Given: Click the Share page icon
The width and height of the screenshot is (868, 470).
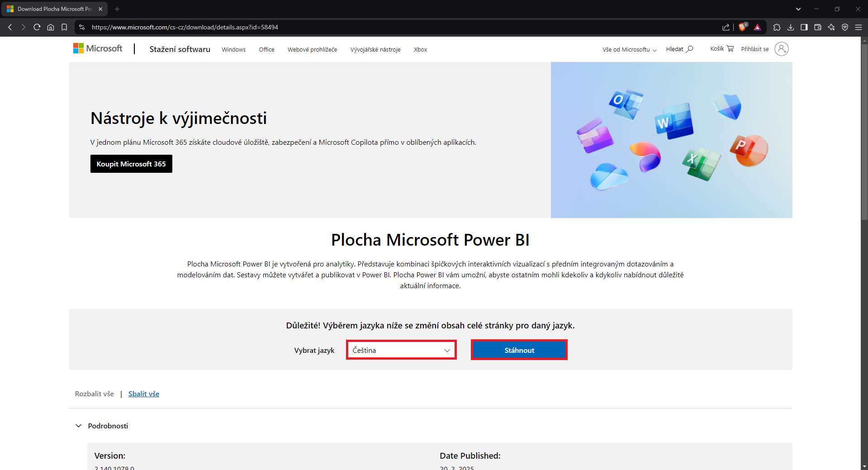Looking at the screenshot, I should coord(726,27).
